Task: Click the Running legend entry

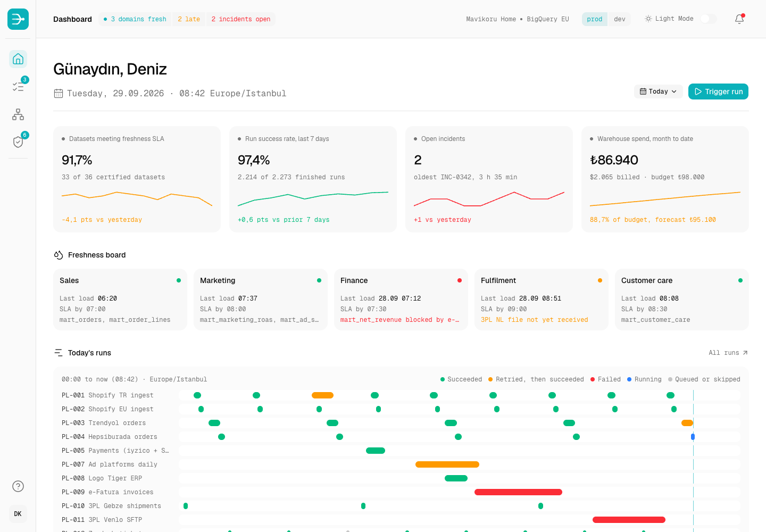Action: point(644,379)
